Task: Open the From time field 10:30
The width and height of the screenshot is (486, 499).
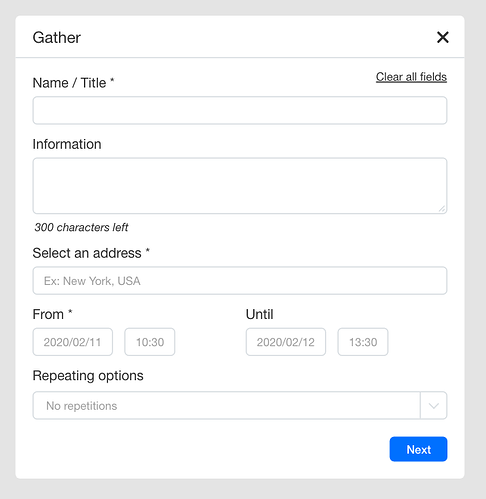Action: coord(150,342)
